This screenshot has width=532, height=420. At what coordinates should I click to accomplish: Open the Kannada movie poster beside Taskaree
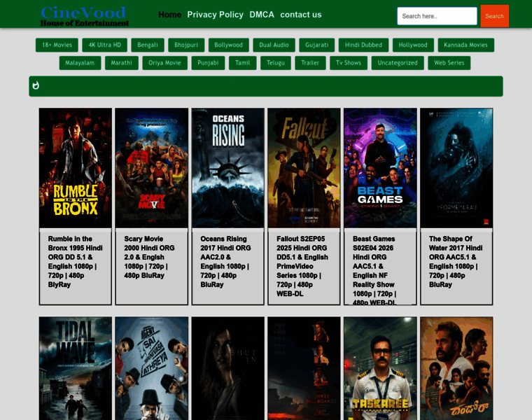[456, 368]
